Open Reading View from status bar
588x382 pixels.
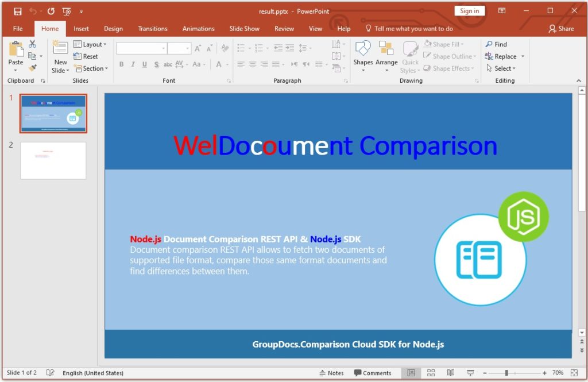click(x=451, y=373)
